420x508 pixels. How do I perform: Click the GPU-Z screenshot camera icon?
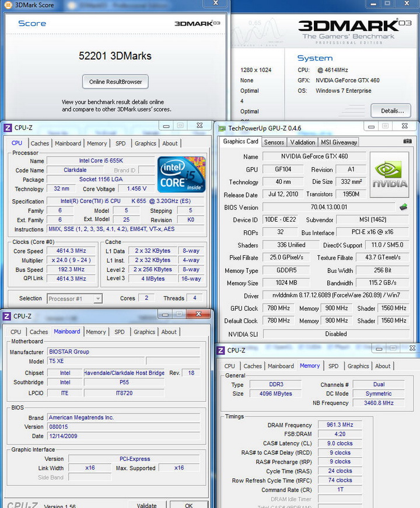[x=407, y=141]
